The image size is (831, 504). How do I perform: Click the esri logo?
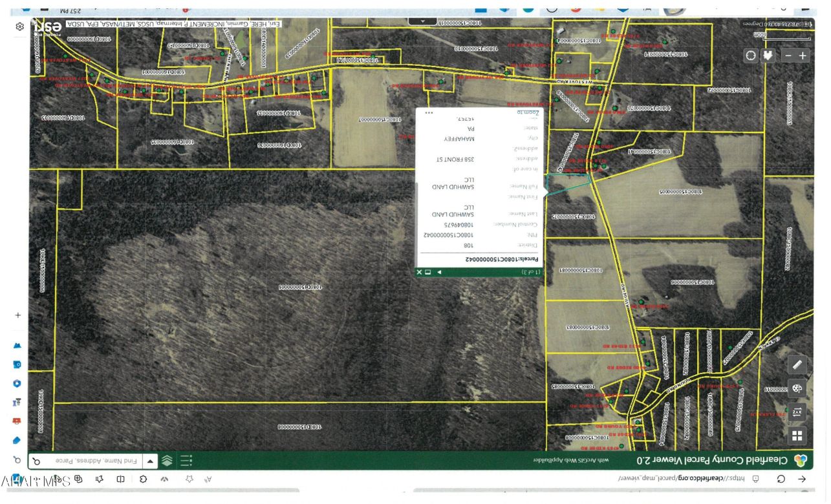tap(47, 27)
